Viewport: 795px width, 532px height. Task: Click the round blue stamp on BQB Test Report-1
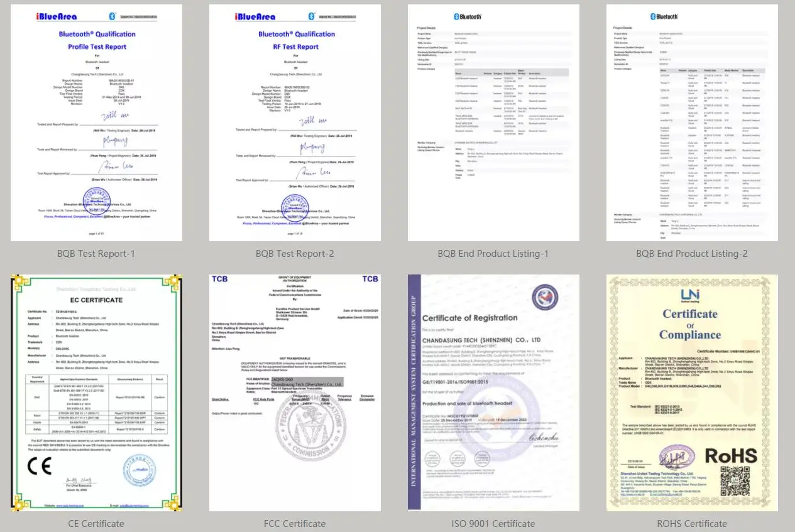point(96,200)
